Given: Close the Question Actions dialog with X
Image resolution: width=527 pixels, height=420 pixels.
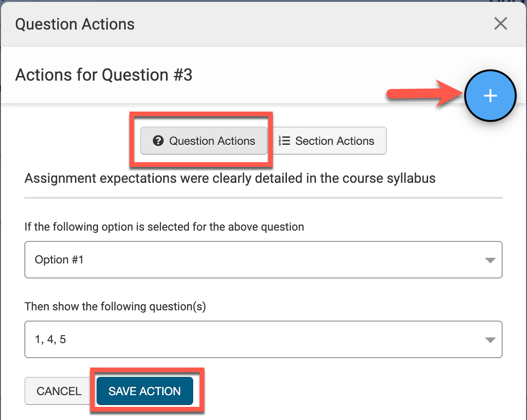Looking at the screenshot, I should (500, 23).
